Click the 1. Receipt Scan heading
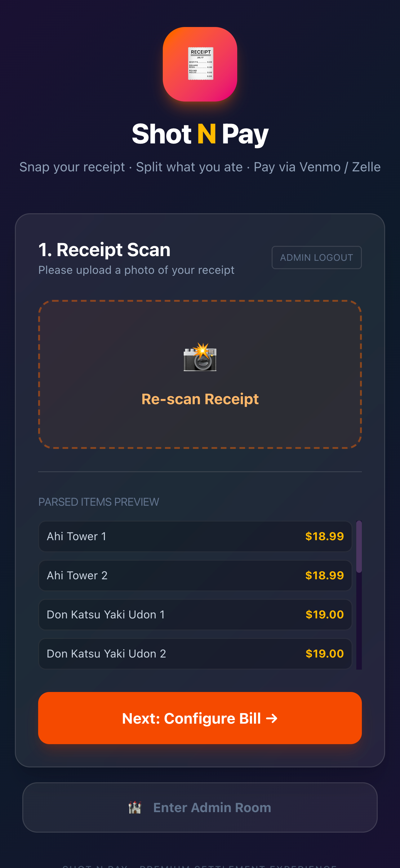Viewport: 400px width, 868px height. [x=104, y=250]
